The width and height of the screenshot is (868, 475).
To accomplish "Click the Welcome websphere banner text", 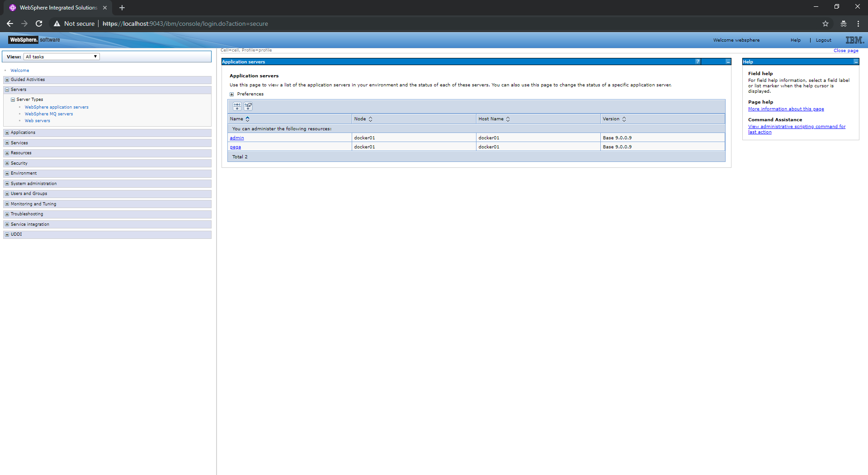I will pyautogui.click(x=736, y=40).
